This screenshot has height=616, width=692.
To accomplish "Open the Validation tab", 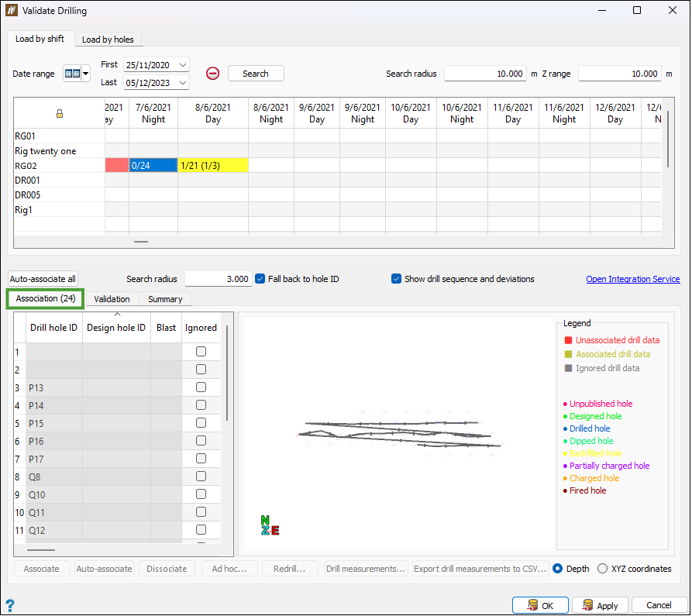I will click(112, 299).
